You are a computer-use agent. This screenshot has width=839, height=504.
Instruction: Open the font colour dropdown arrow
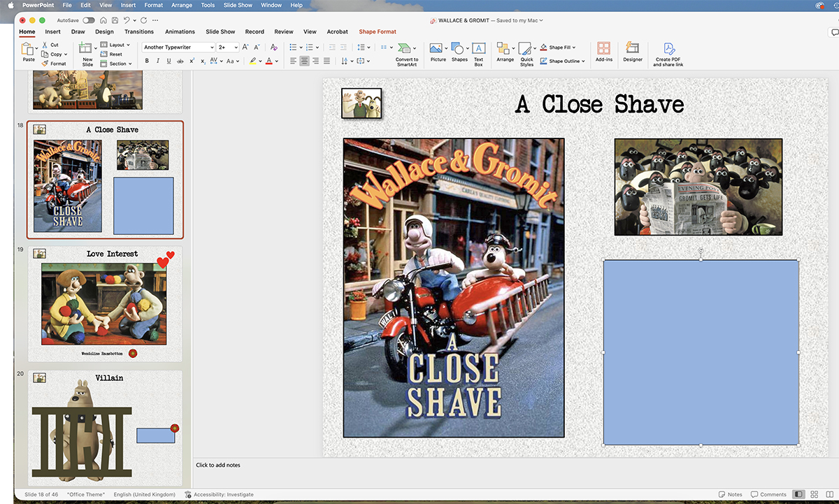tap(277, 61)
